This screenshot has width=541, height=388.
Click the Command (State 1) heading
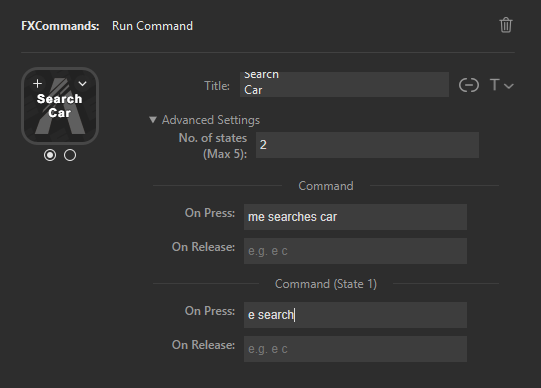pos(326,284)
